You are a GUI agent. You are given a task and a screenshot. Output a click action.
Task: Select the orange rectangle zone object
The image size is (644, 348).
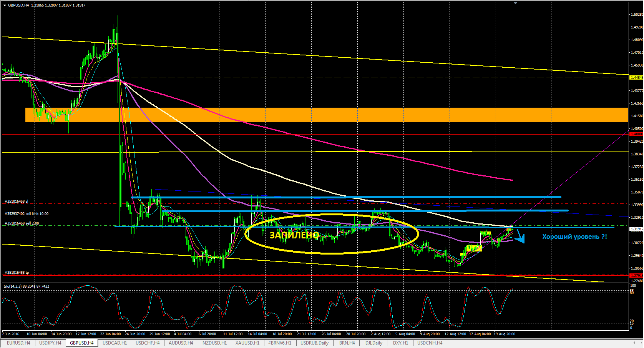point(327,115)
